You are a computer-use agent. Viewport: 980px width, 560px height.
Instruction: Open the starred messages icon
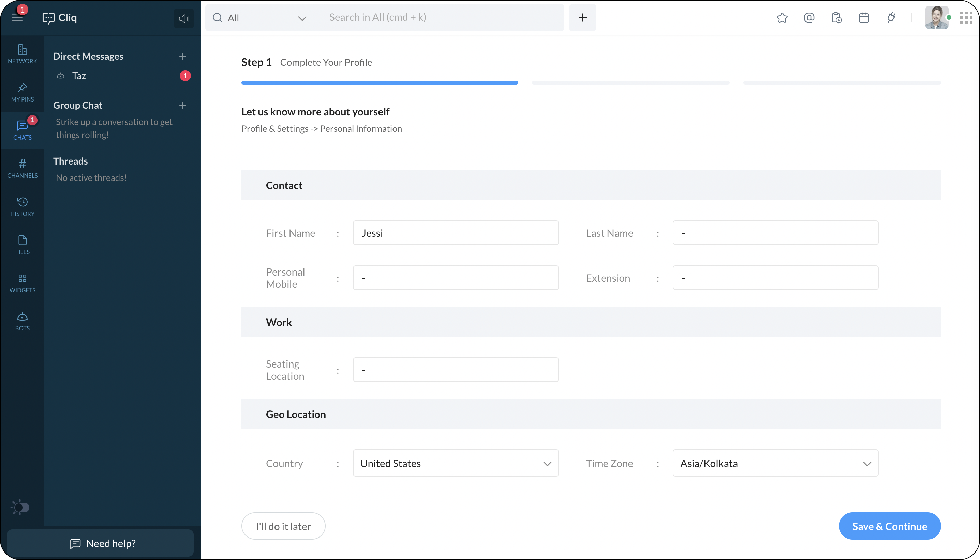click(x=782, y=18)
